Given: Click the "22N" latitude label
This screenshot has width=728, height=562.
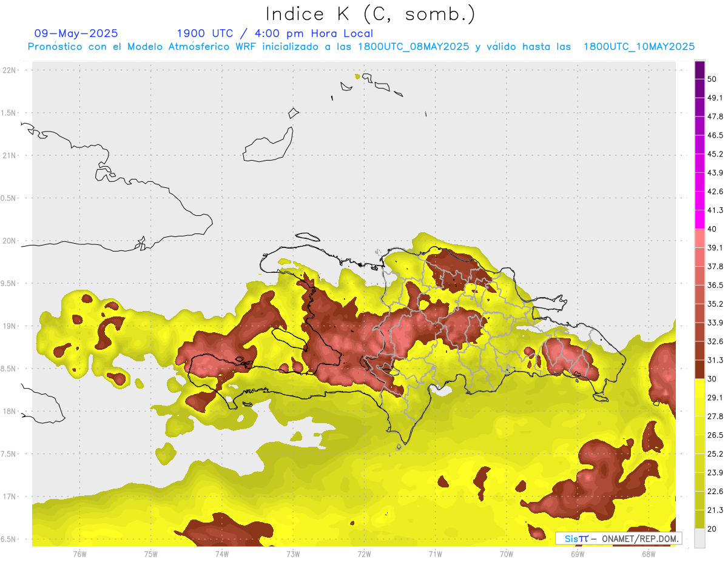Looking at the screenshot, I should point(10,70).
